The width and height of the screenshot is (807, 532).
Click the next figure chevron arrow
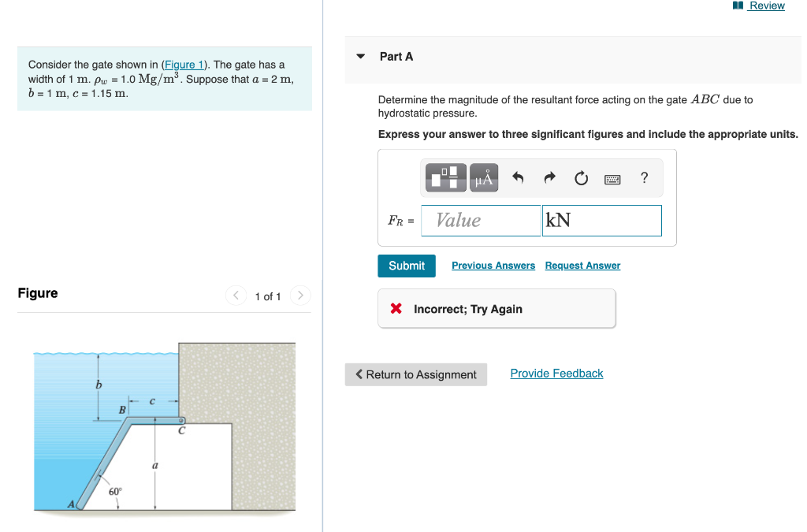pos(300,296)
